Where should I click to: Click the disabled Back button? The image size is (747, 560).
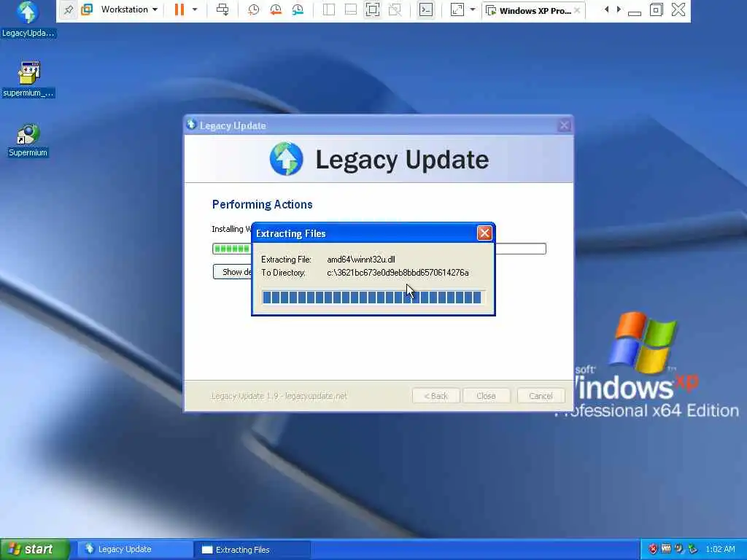(x=436, y=396)
